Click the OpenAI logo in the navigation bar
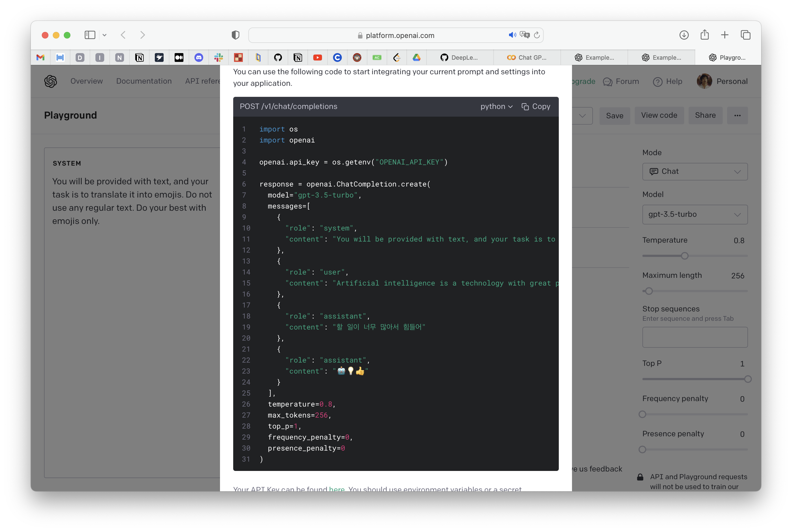Screen dimensions: 792x532 coord(51,81)
